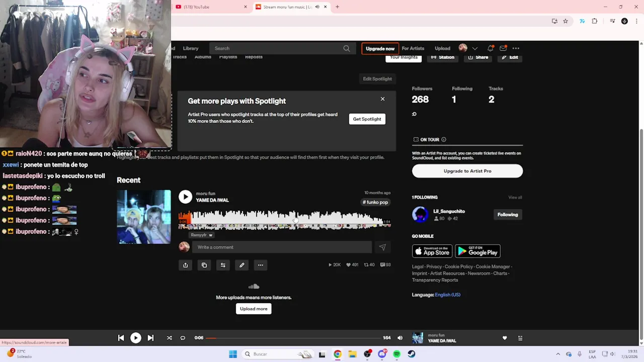Seek on the bottom player progress bar
644x362 pixels.
click(293, 338)
